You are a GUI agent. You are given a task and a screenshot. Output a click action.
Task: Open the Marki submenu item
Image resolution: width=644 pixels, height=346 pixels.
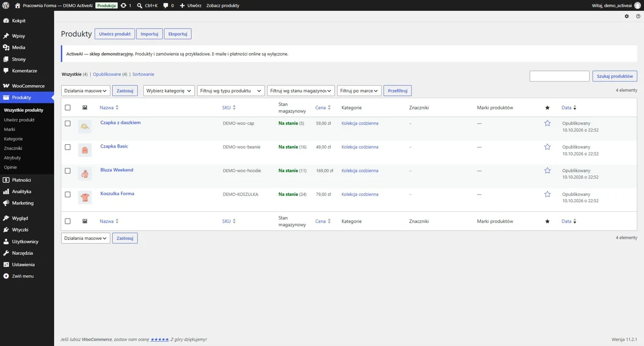tap(10, 129)
